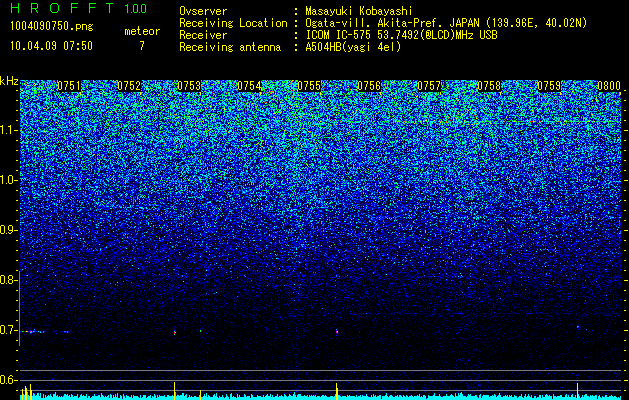Click the date stamp 10.04.09 07:50
629x400 pixels.
[51, 46]
